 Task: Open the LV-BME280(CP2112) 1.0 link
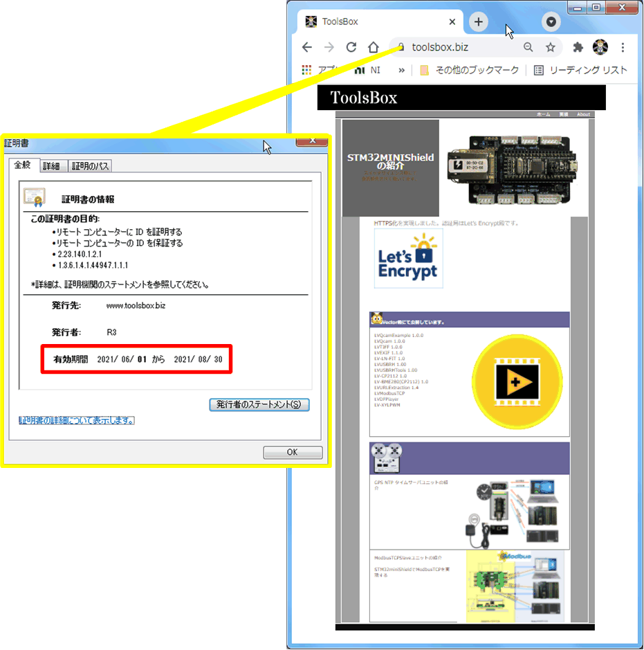pos(401,382)
